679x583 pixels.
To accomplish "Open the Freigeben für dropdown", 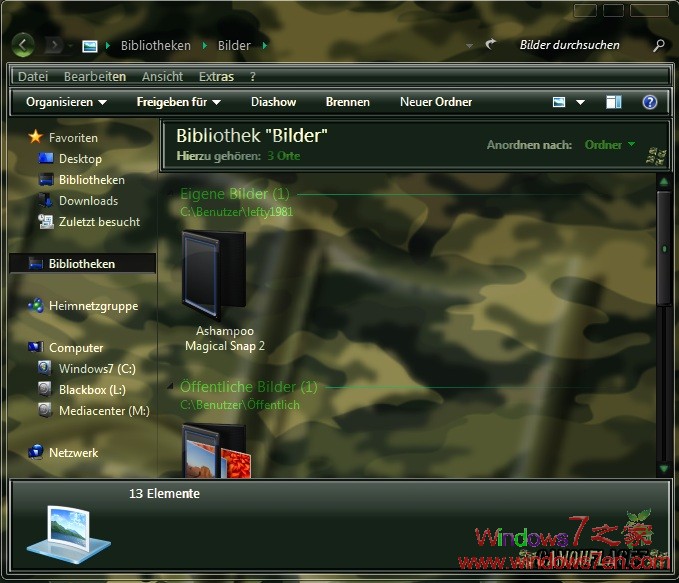I will tap(178, 102).
